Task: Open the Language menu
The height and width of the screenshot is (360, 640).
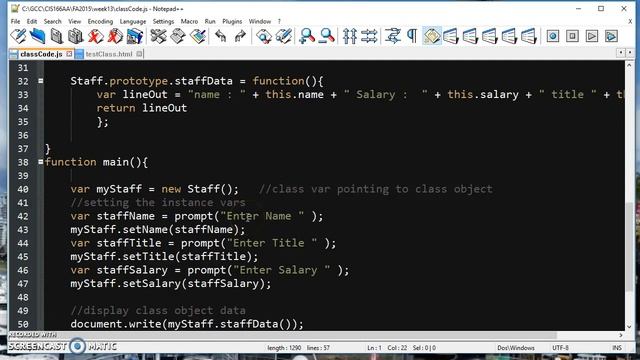Action: tap(133, 21)
